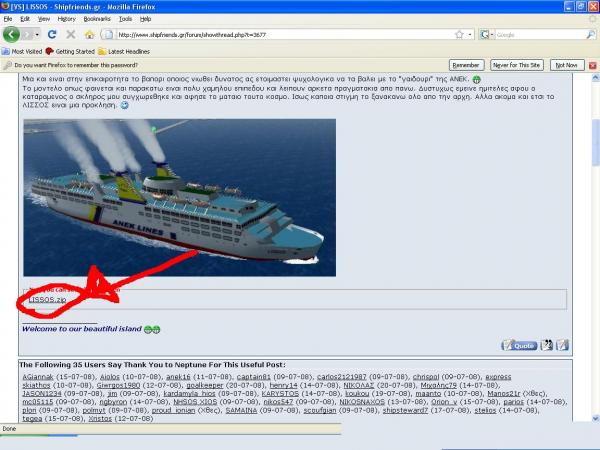Close the password notification bar
Image resolution: width=600 pixels, height=450 pixels.
pyautogui.click(x=593, y=65)
